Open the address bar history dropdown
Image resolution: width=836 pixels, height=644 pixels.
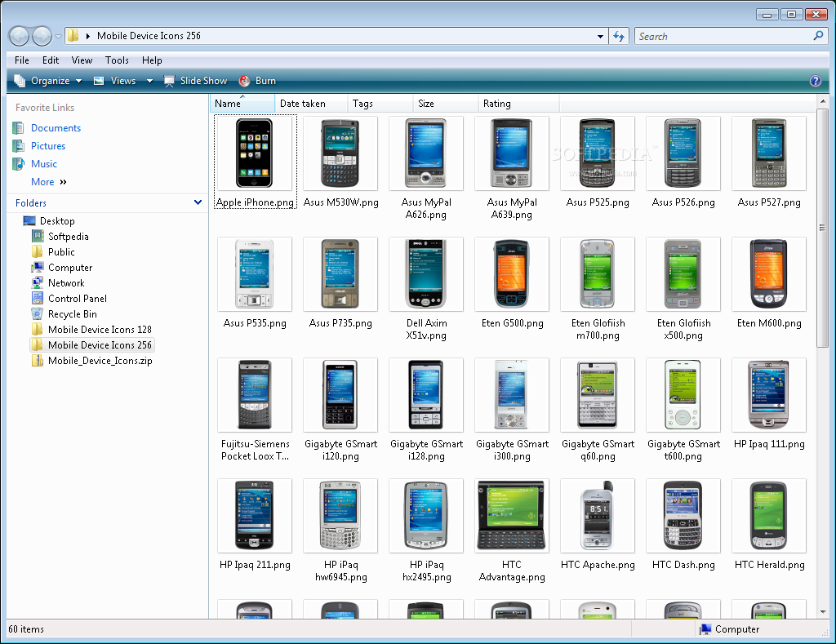click(x=600, y=36)
